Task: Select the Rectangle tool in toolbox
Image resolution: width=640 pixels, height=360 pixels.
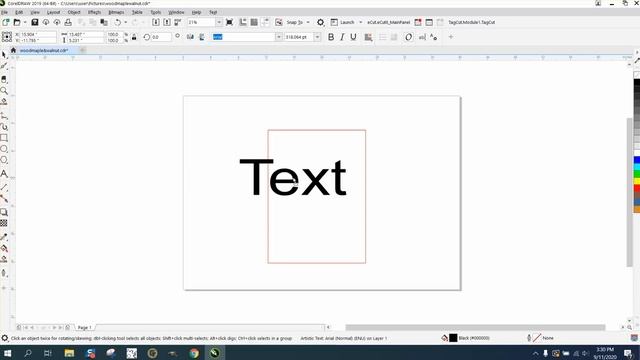Action: coord(4,138)
